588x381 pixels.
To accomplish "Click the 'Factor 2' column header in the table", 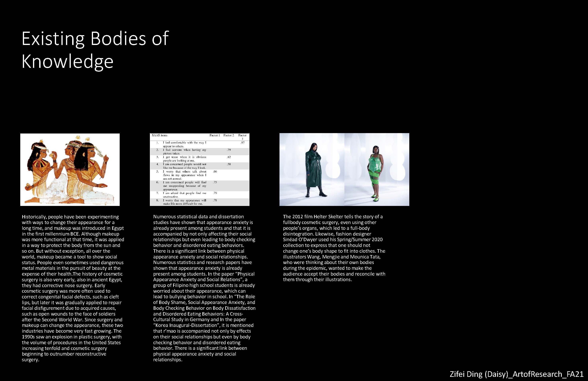I will click(x=229, y=135).
